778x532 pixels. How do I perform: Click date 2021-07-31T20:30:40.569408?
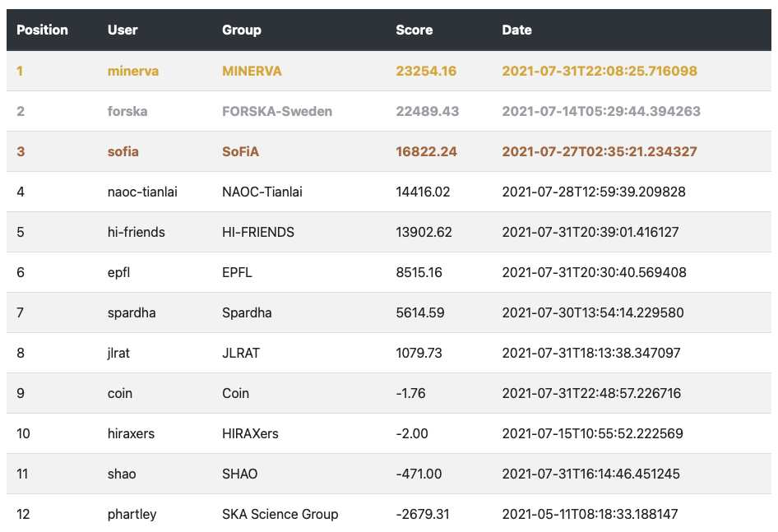(x=594, y=272)
